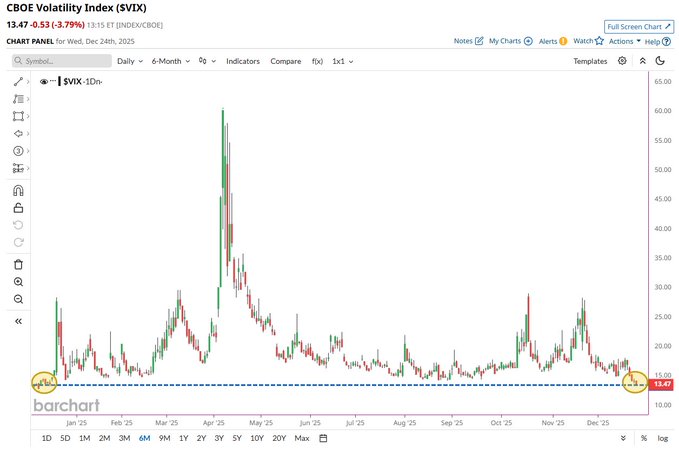Viewport: 679px width, 450px height.
Task: Open the 1x1 chart layout dropdown
Action: (343, 61)
